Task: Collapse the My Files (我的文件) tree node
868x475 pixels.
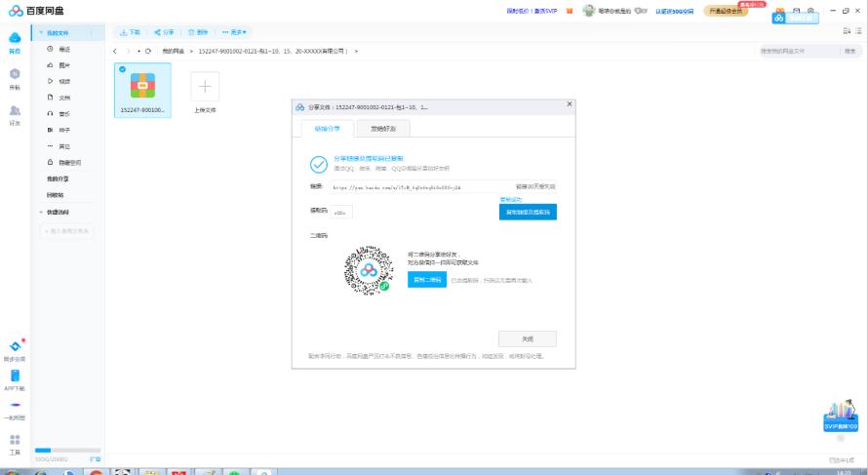Action: click(41, 33)
